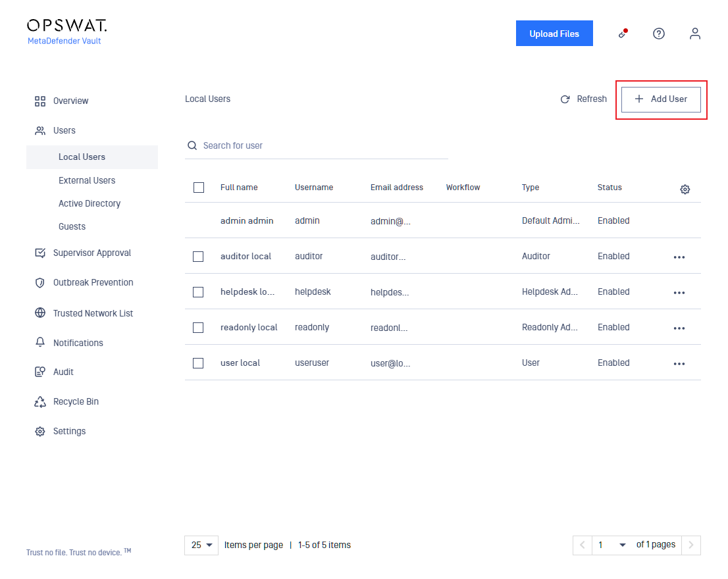The height and width of the screenshot is (579, 728).
Task: Open the Overview menu item
Action: [70, 101]
